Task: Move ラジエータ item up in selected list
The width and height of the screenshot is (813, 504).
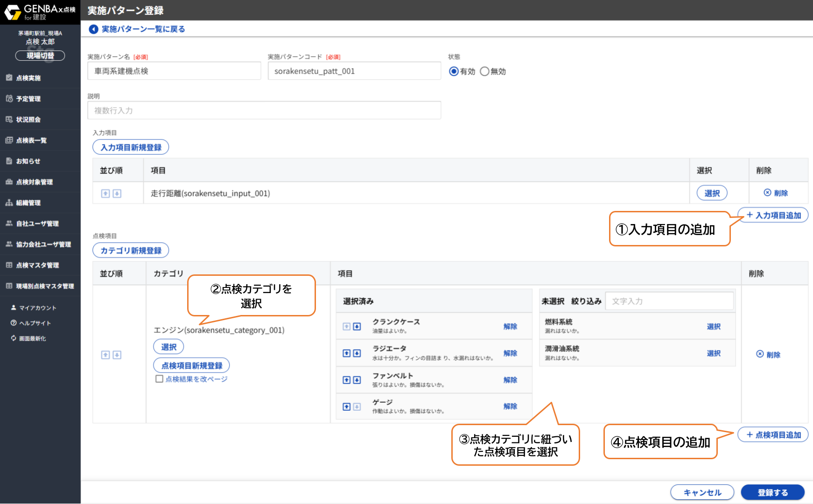Action: [x=346, y=353]
